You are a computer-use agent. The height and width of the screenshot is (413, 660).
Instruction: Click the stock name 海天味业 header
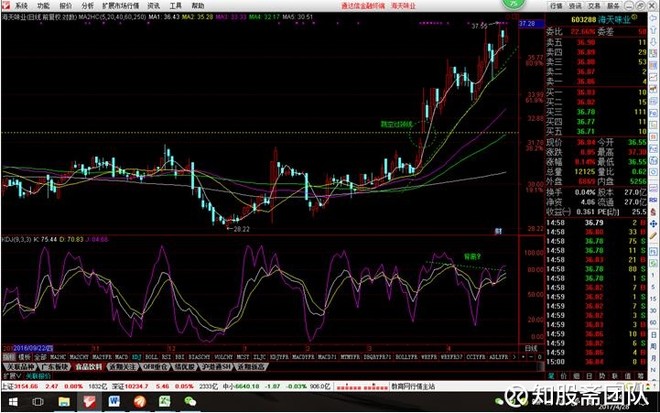point(614,19)
